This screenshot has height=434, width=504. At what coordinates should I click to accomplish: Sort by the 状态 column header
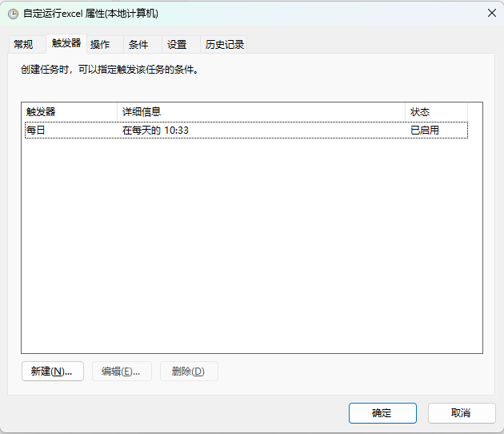[436, 112]
